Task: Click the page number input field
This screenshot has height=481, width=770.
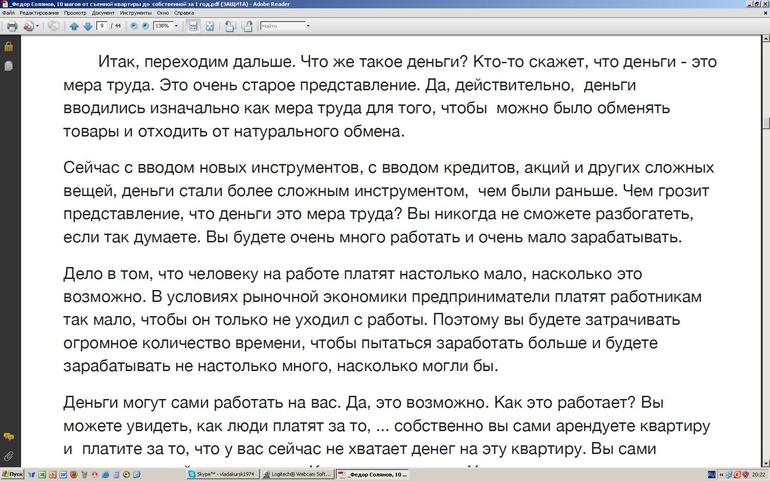Action: [x=104, y=26]
